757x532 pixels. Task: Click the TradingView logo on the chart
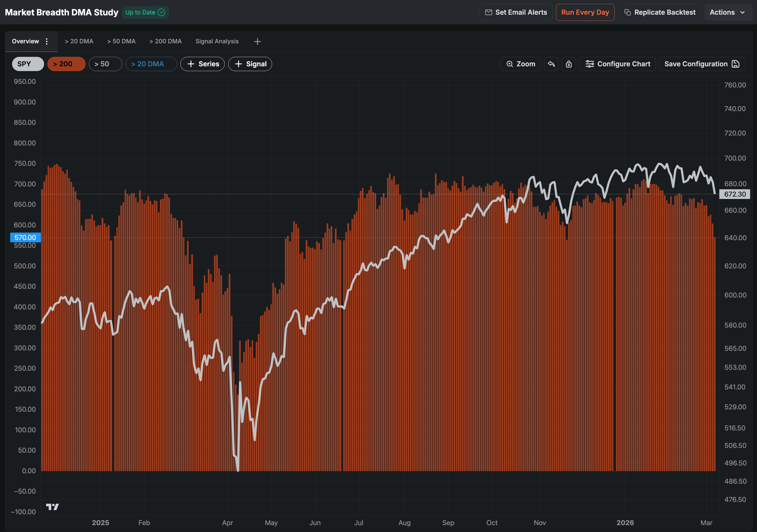pyautogui.click(x=52, y=507)
